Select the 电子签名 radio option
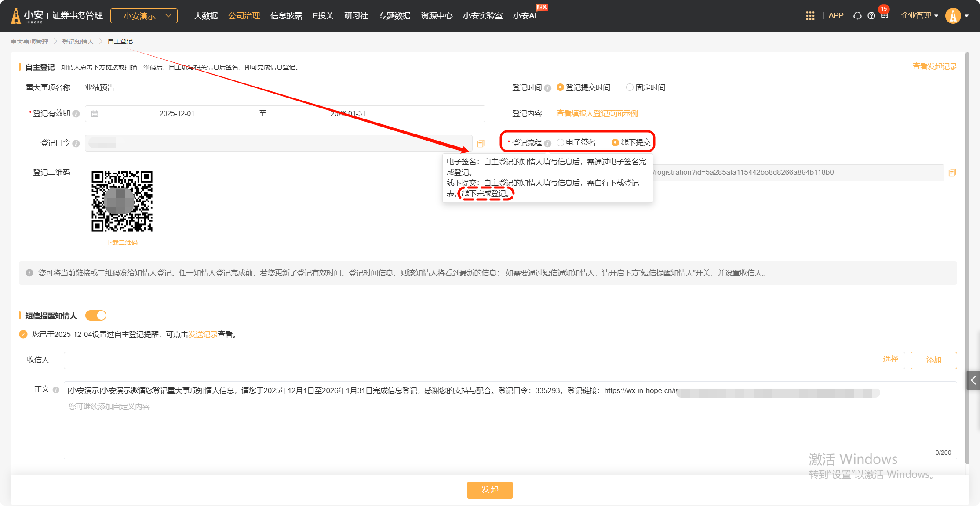 click(561, 142)
